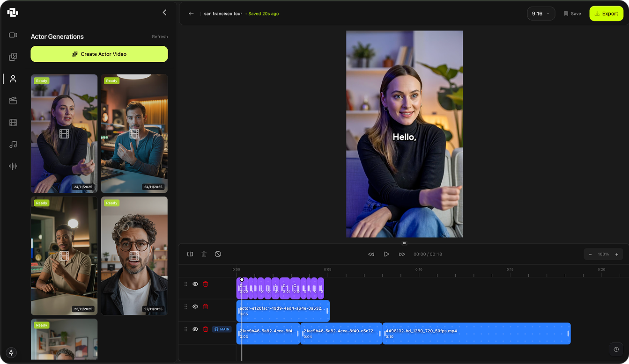
Task: Click the timeline toolbar trash icon
Action: click(x=204, y=254)
